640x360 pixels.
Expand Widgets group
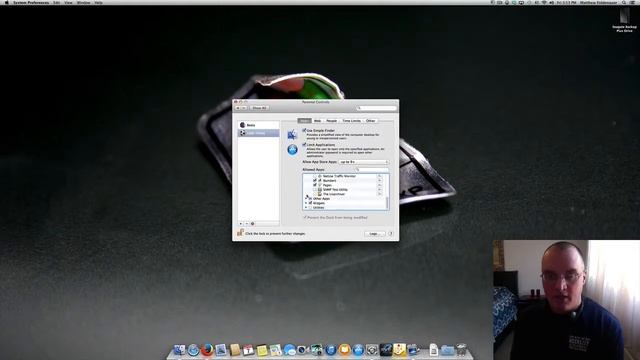pyautogui.click(x=306, y=203)
